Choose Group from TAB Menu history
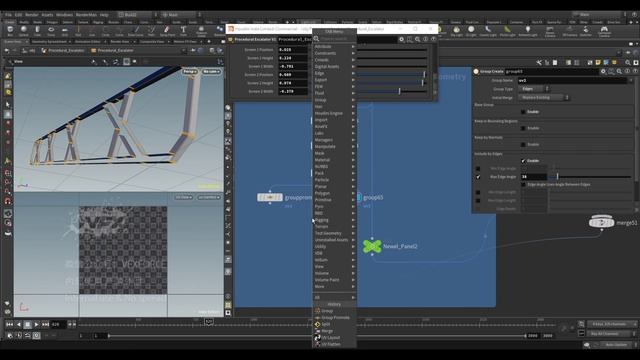Screen dimensions: 640x360 tap(334, 311)
